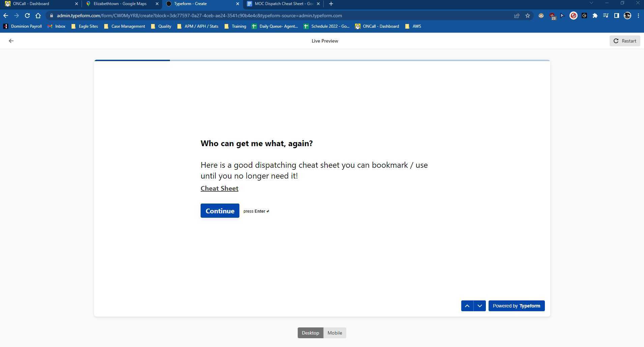Screen dimensions: 644x347
Task: Open the Training bookmark folder
Action: [235, 26]
